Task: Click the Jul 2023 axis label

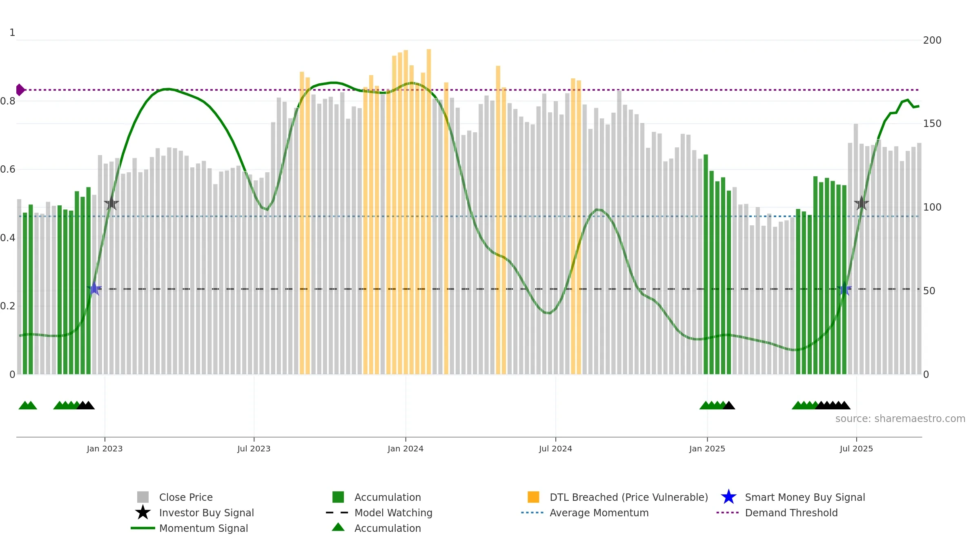Action: (254, 449)
